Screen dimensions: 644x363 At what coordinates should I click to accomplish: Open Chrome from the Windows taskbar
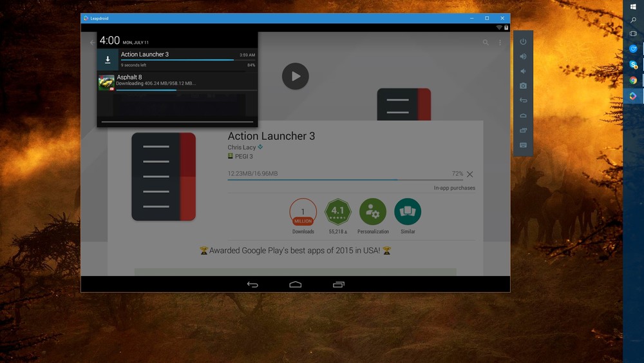tap(633, 81)
